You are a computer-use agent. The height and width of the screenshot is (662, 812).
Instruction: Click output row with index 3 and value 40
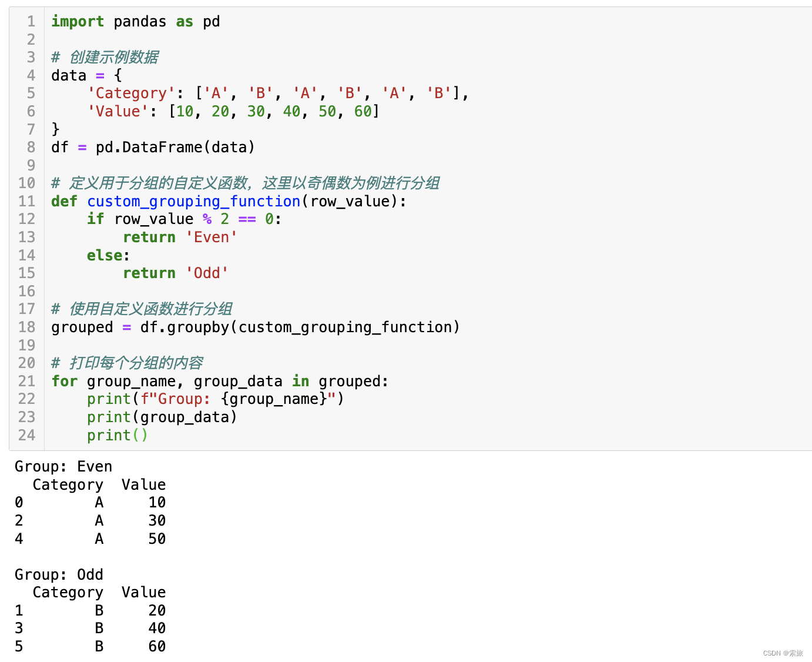point(90,628)
